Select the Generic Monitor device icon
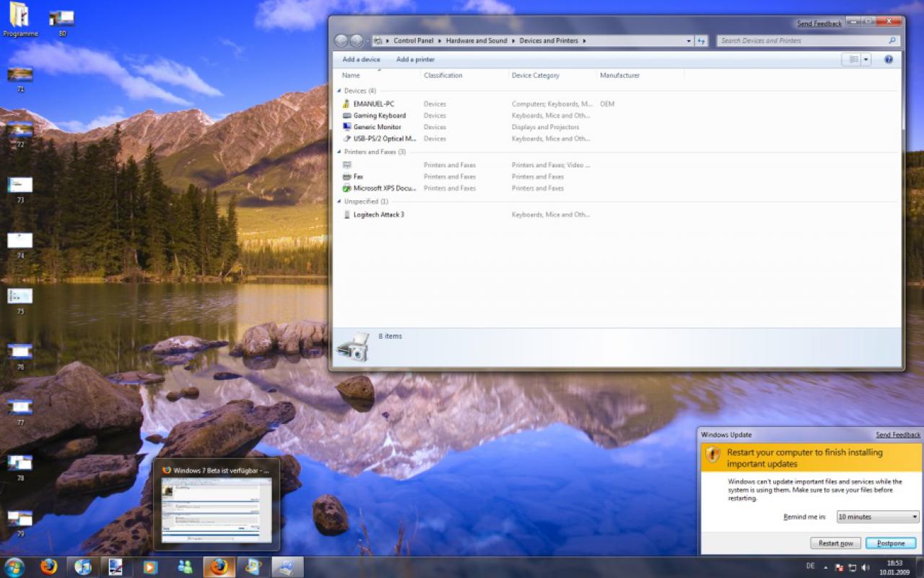 click(346, 127)
